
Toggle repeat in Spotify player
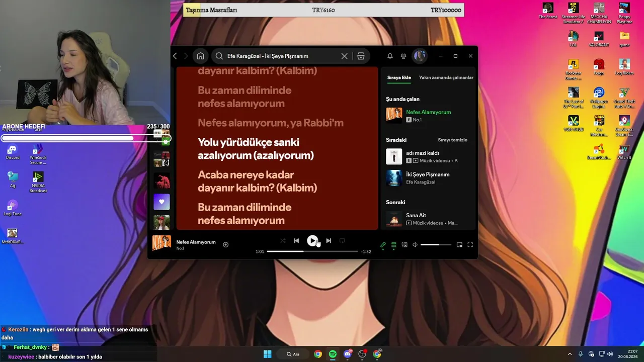click(342, 241)
